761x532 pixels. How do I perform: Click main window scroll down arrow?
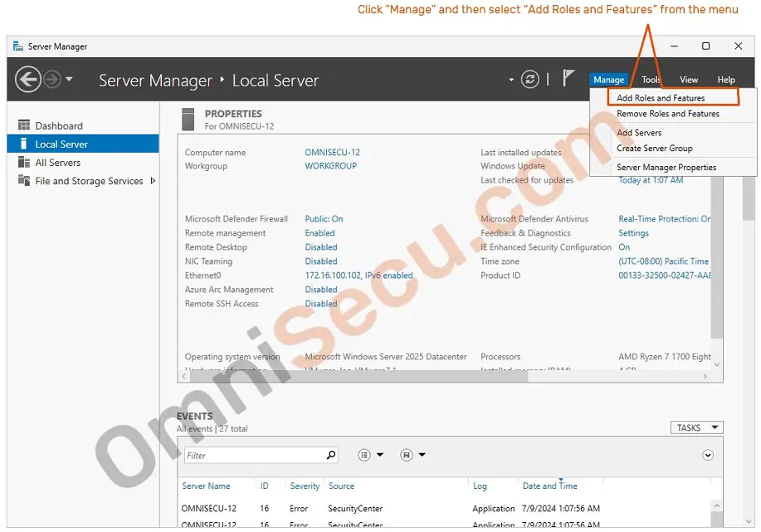[749, 522]
